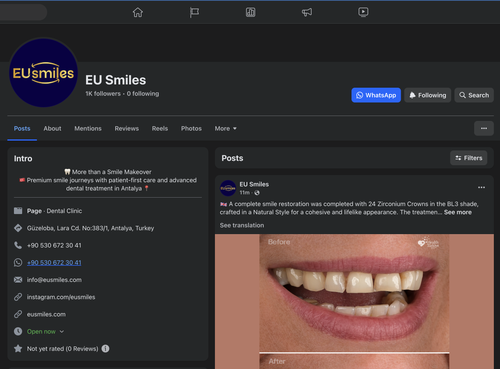Click See translation on the post

242,225
